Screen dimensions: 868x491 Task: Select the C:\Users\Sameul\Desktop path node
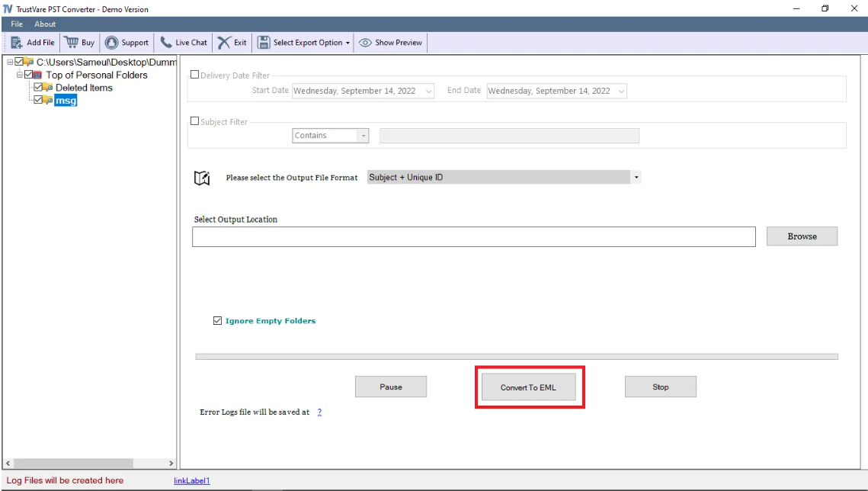[x=106, y=62]
